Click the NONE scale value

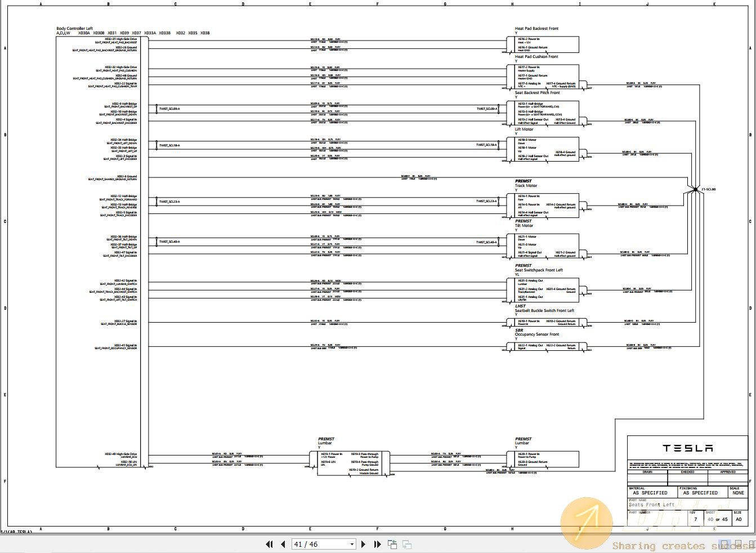click(738, 493)
